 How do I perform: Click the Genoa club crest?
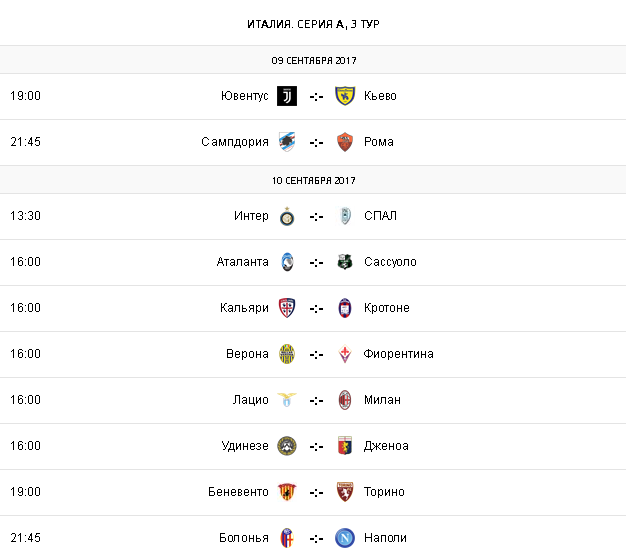345,446
